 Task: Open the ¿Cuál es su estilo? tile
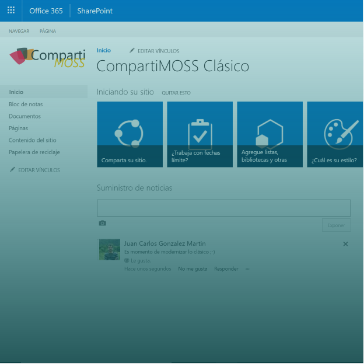pos(335,134)
